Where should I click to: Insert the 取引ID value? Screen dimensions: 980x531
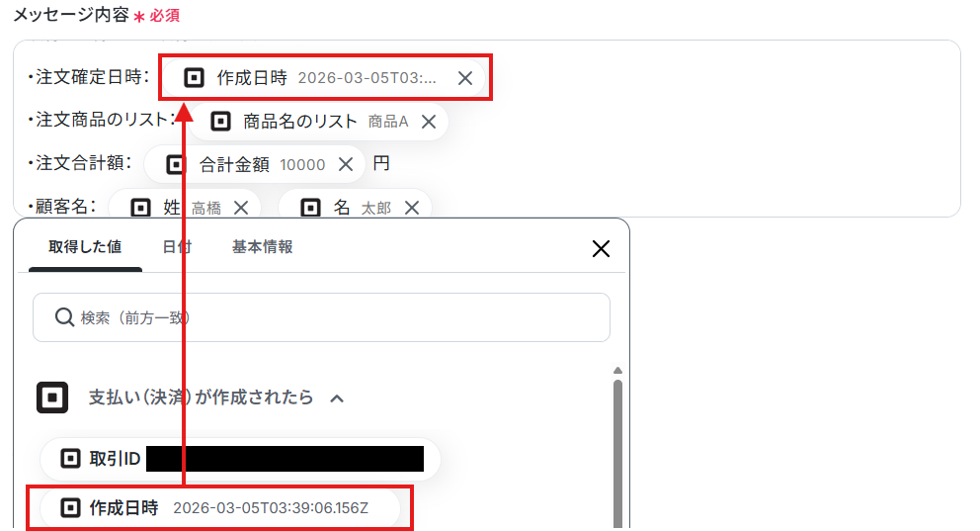click(x=241, y=459)
